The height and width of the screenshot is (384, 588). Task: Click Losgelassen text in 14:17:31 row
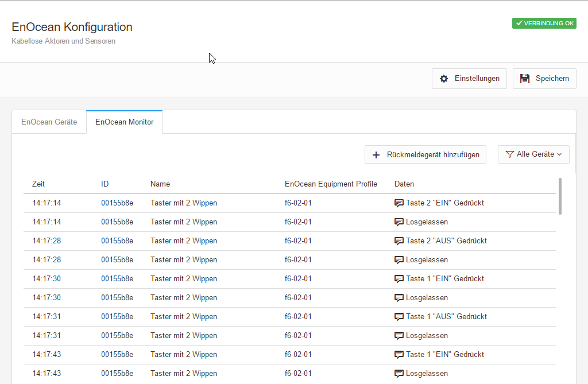[x=427, y=336]
